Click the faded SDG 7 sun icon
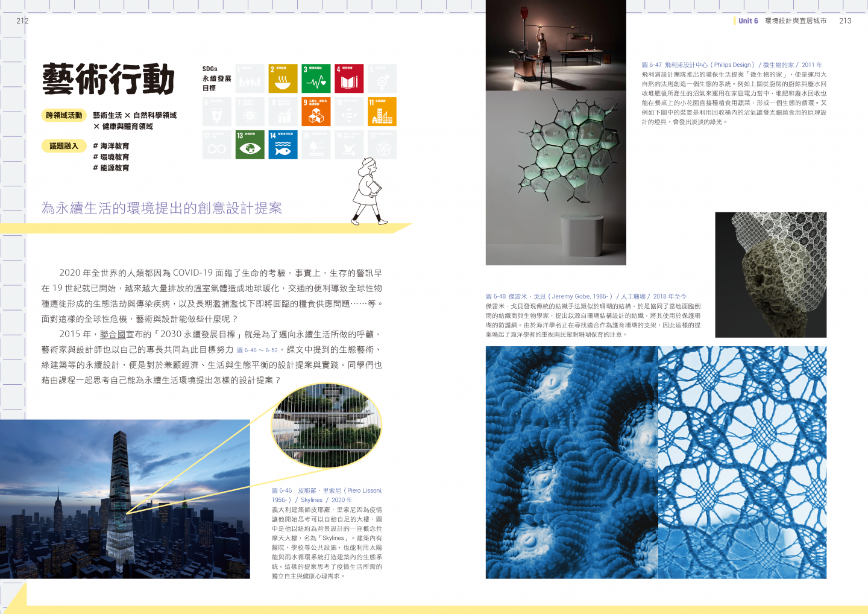The height and width of the screenshot is (614, 868). pyautogui.click(x=250, y=112)
